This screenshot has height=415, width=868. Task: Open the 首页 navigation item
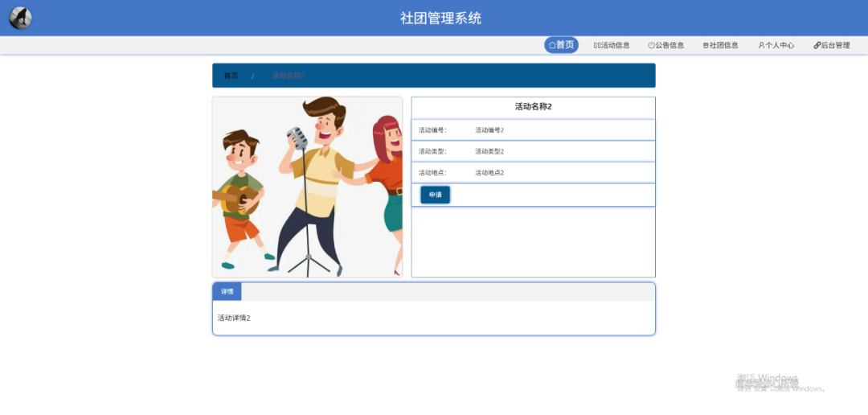click(x=561, y=45)
